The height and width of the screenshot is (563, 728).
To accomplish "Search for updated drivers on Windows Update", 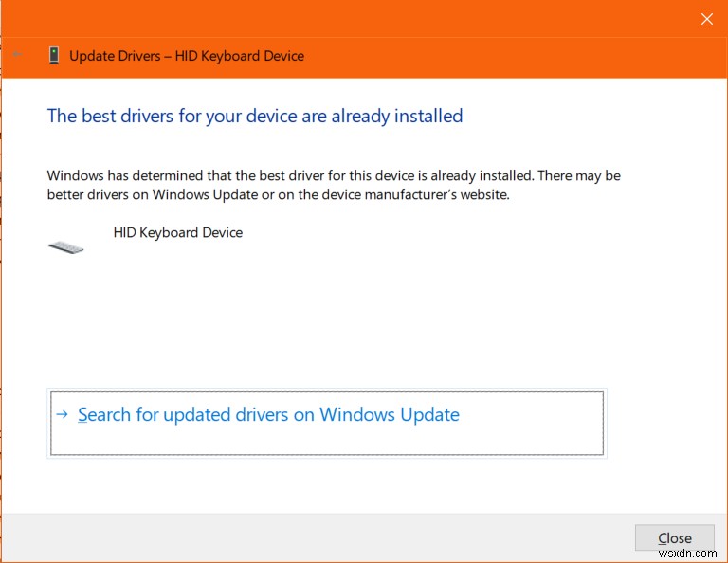I will pos(327,424).
